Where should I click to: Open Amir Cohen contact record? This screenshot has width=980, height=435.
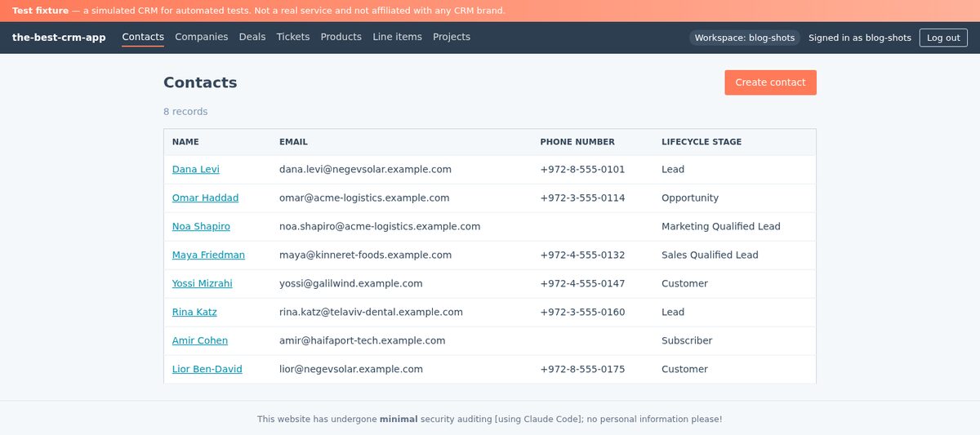[200, 341]
